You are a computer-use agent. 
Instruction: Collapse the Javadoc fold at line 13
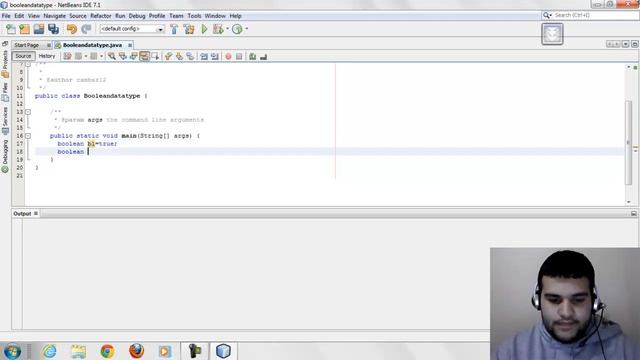[28, 112]
